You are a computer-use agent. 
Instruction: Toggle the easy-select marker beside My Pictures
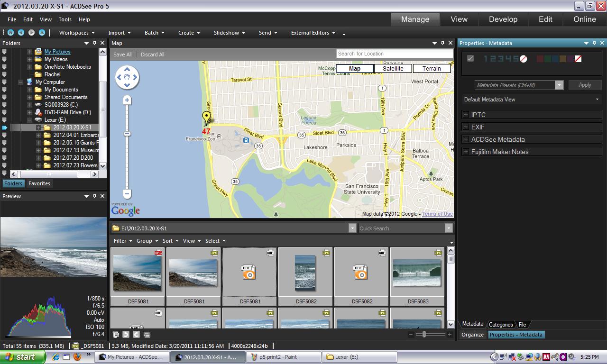tap(4, 52)
